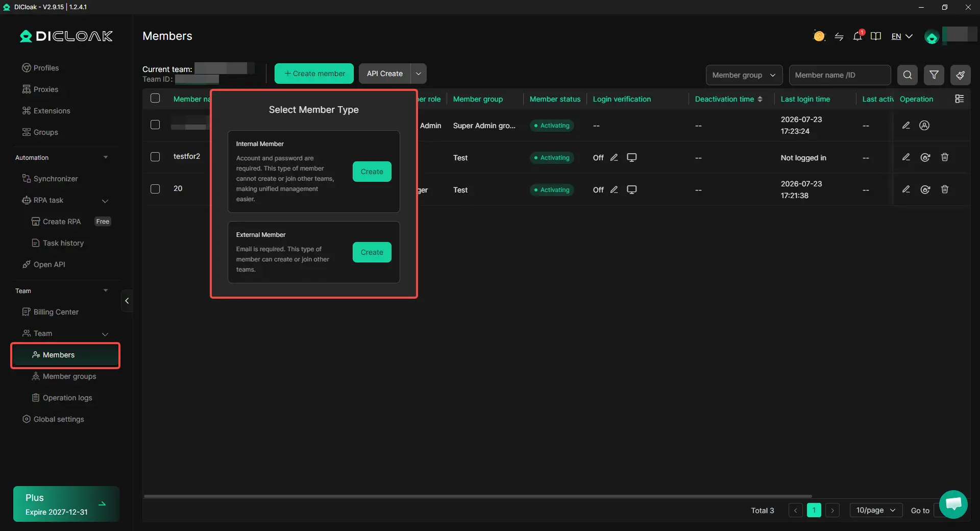This screenshot has height=531, width=980.
Task: Edit login verification for testfor2
Action: point(614,157)
